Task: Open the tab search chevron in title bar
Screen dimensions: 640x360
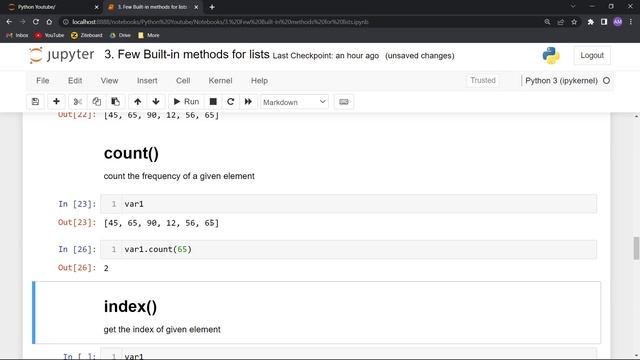Action: [x=573, y=7]
